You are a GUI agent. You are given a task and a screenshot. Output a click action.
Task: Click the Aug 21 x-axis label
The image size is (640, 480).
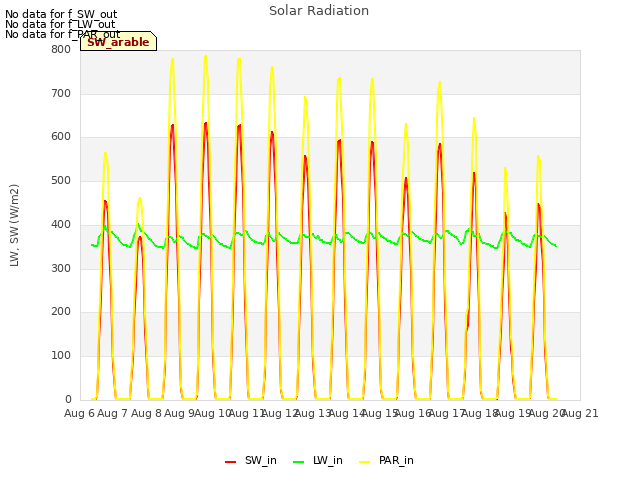580,413
